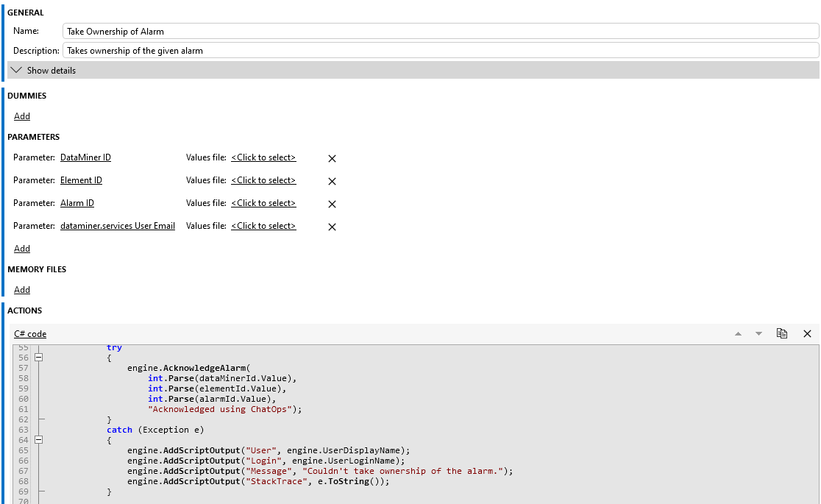Select values file for Alarm ID
Image resolution: width=821 pixels, height=504 pixels.
[263, 203]
